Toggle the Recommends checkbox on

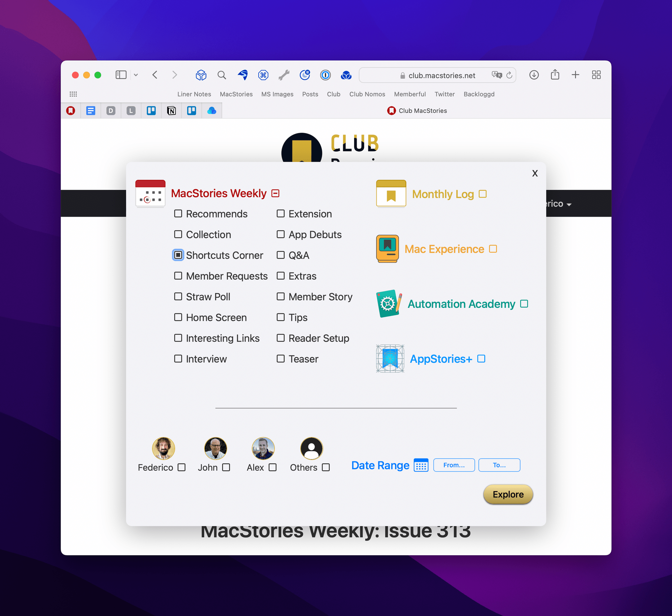tap(178, 213)
